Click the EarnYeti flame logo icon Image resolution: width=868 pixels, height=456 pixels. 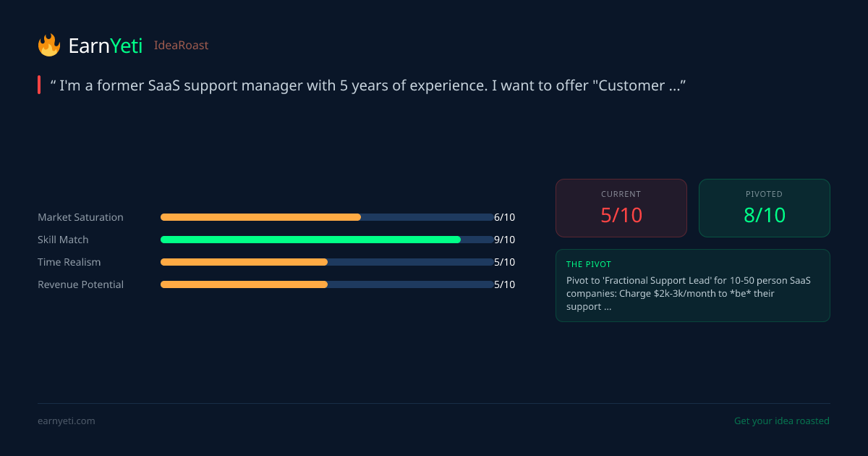tap(49, 46)
